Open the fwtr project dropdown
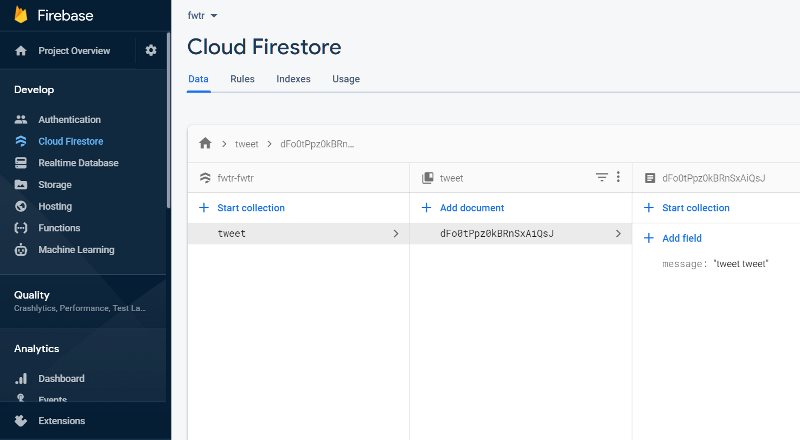Viewport: 800px width, 440px height. [203, 15]
